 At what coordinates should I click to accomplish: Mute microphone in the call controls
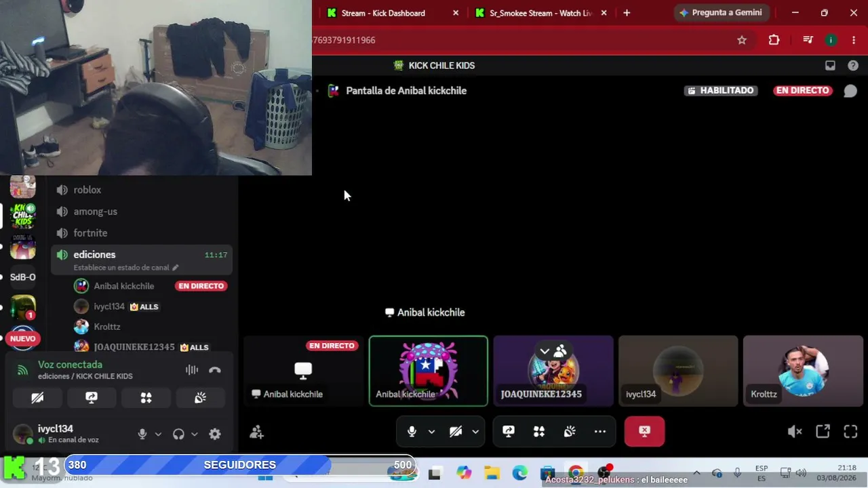click(412, 432)
